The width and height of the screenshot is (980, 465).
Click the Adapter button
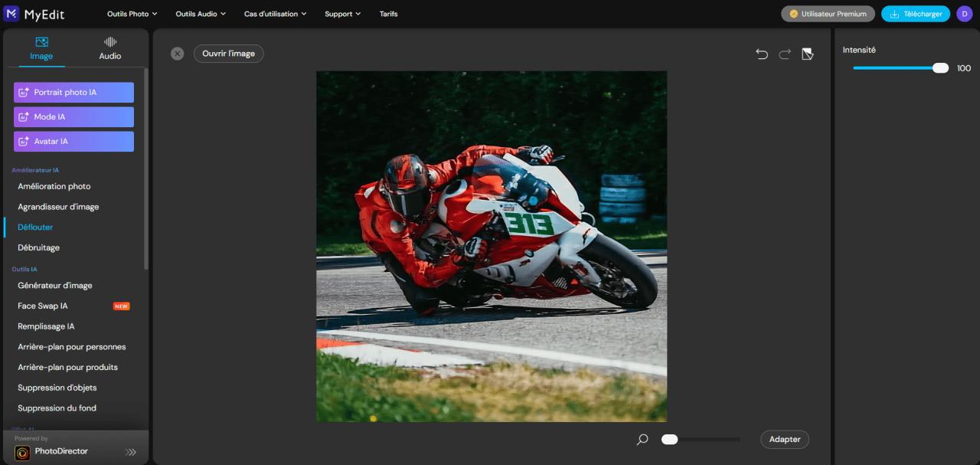coord(784,439)
